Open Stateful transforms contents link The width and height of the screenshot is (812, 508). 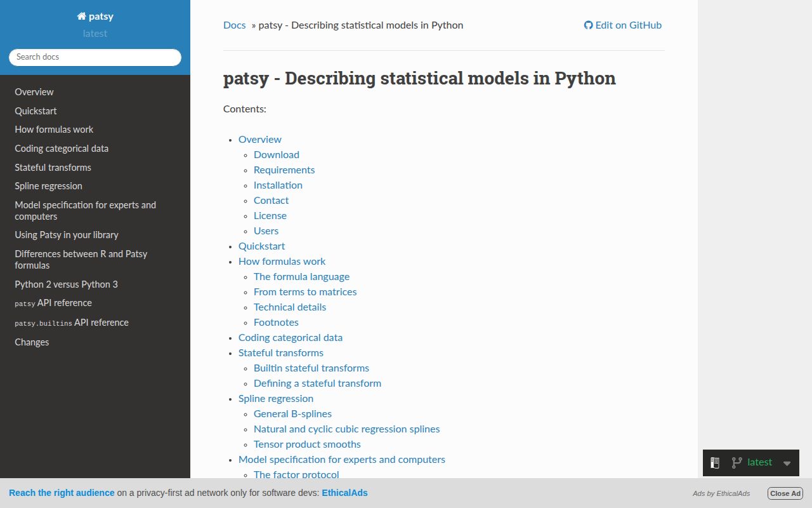[281, 353]
